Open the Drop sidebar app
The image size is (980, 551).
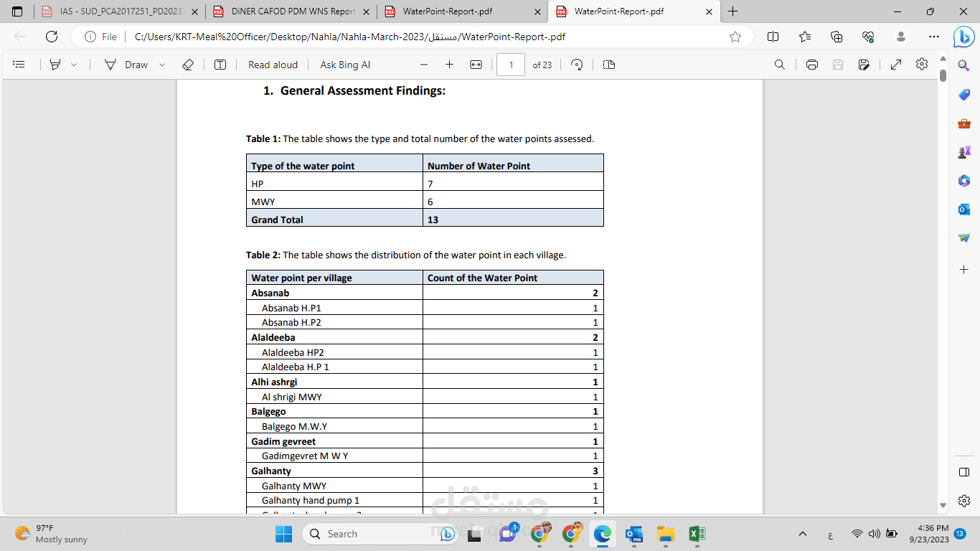click(x=964, y=238)
